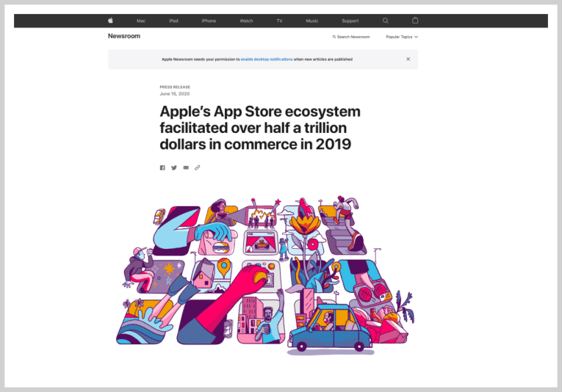Click the App Store ecosystem headline
Image resolution: width=562 pixels, height=392 pixels.
click(260, 128)
